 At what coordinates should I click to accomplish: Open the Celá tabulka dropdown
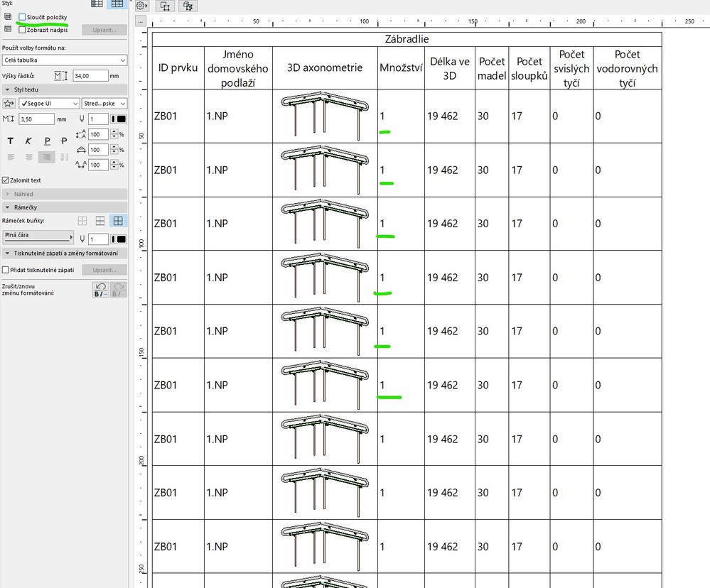pos(64,60)
